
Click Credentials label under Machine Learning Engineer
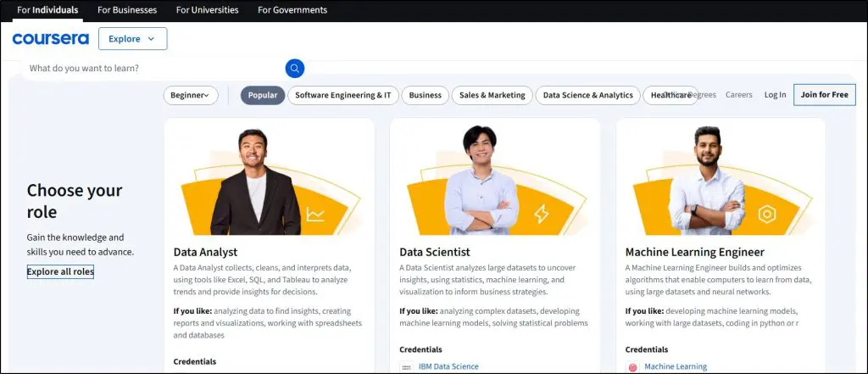(647, 349)
